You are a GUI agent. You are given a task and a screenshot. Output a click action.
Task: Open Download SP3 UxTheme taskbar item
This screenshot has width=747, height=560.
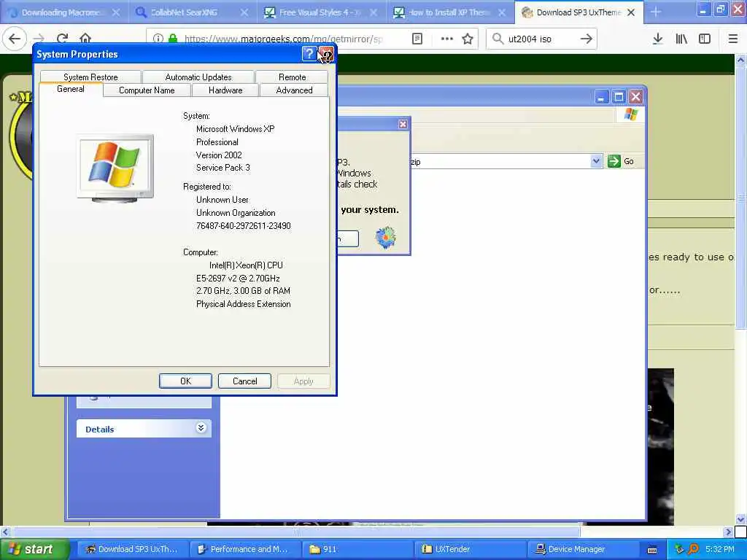[x=133, y=549]
